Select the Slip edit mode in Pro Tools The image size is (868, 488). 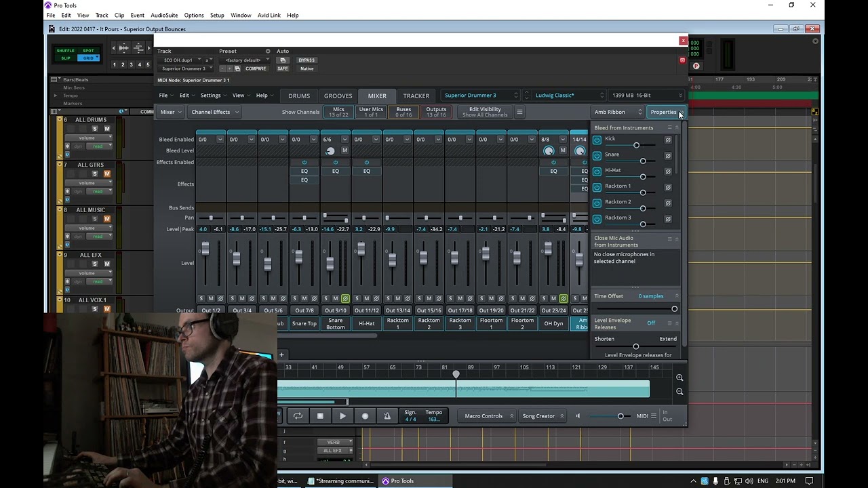(x=66, y=58)
